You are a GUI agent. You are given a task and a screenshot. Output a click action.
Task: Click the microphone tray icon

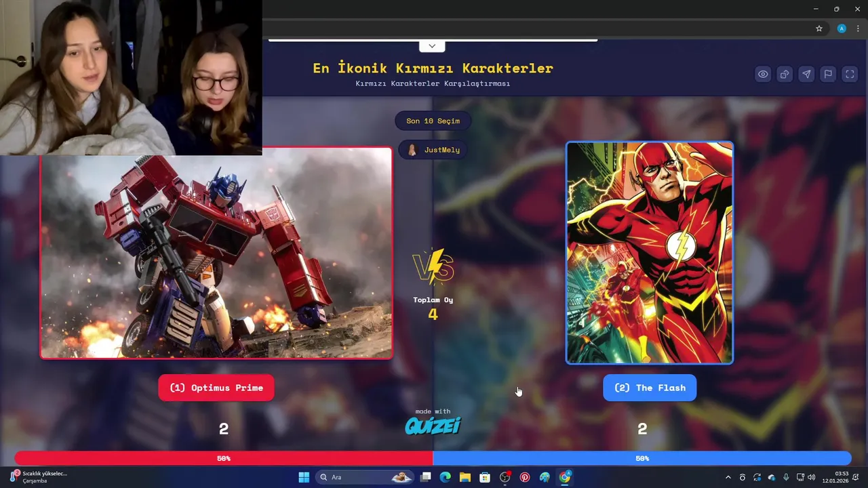(786, 477)
